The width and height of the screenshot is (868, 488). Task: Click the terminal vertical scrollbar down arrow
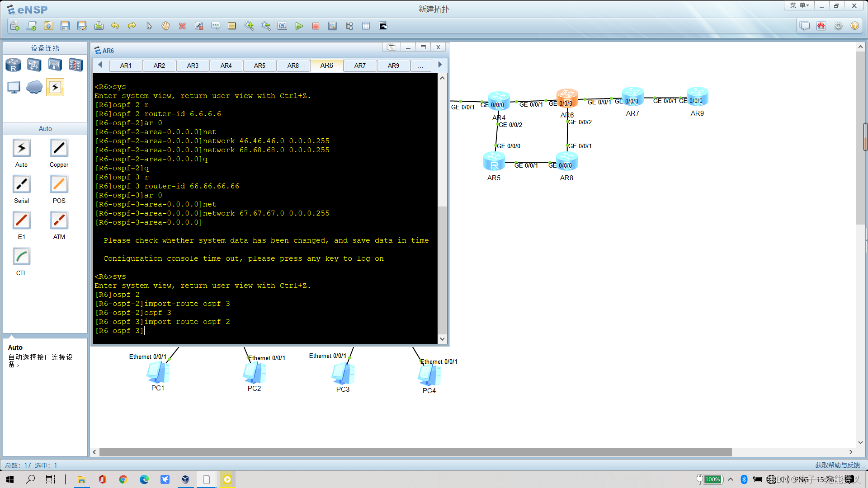pos(442,339)
